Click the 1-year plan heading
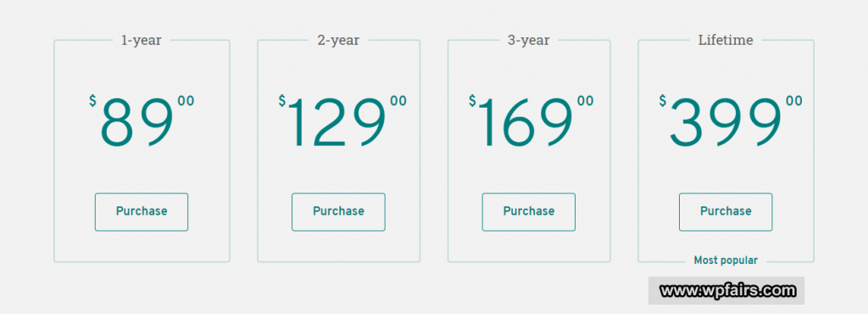 click(x=142, y=41)
